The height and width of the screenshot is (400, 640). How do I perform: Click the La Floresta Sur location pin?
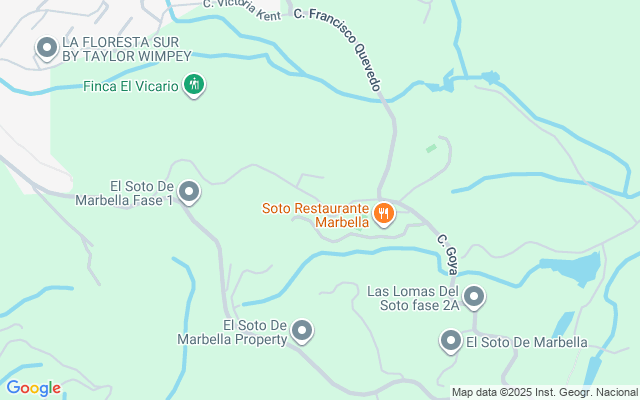[47, 48]
